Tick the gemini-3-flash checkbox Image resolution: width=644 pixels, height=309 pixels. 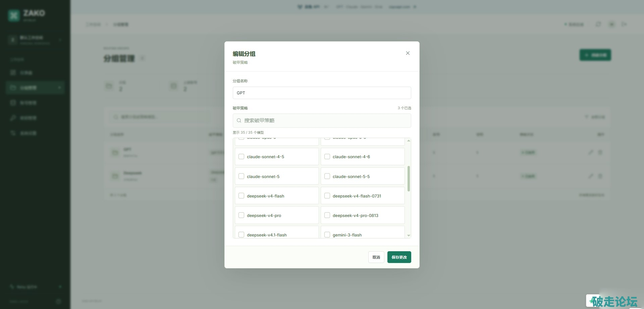[327, 235]
